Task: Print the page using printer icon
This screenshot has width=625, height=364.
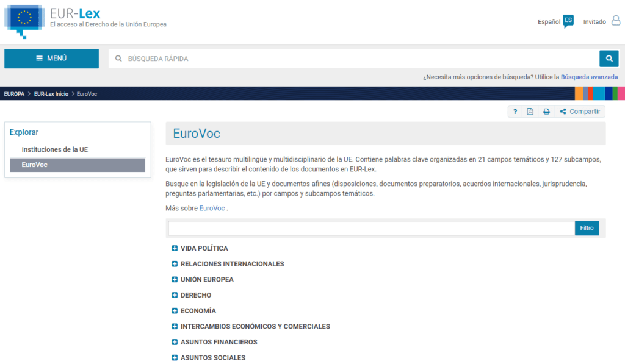Action: pyautogui.click(x=546, y=112)
